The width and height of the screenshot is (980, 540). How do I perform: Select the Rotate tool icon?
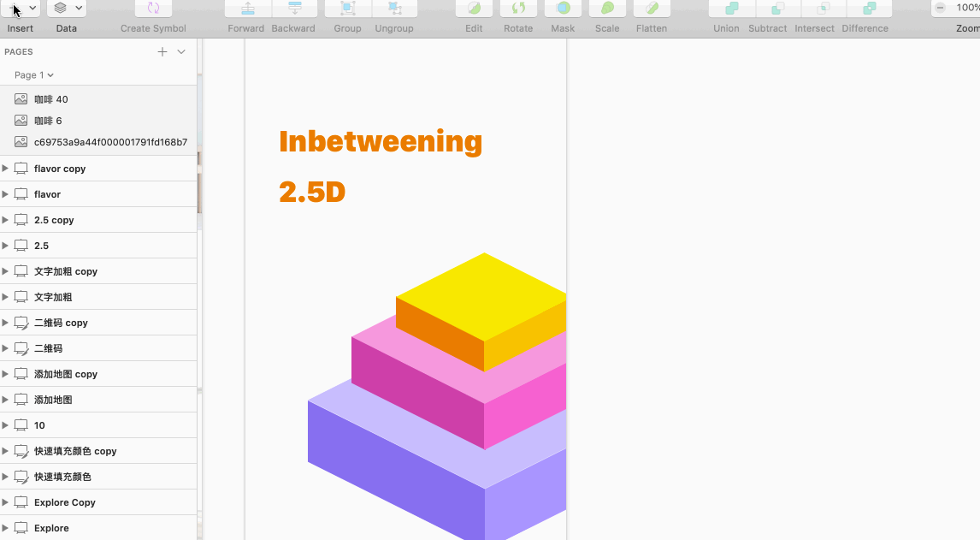(x=518, y=9)
